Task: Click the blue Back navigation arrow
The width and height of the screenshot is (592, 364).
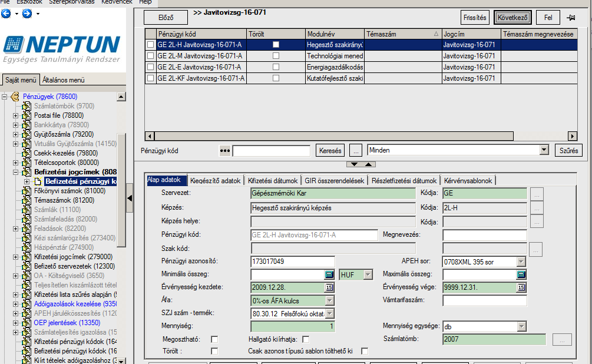Action: pos(6,14)
